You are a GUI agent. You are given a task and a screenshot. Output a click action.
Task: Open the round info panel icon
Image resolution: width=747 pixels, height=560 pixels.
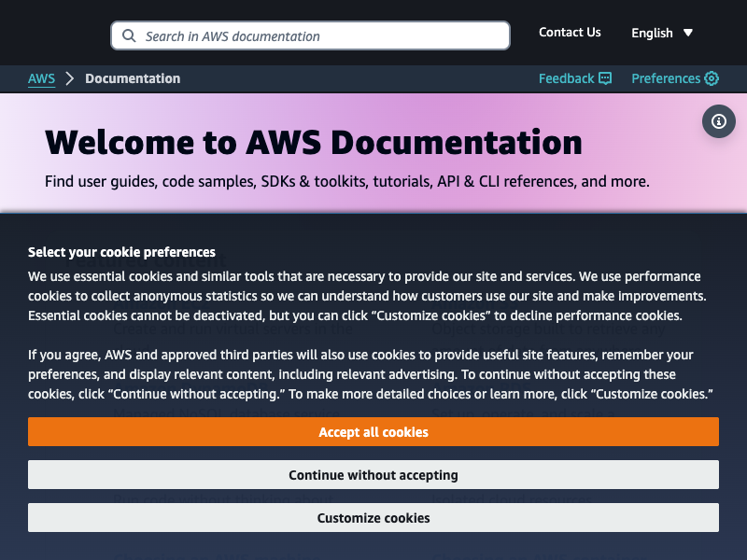pos(718,121)
